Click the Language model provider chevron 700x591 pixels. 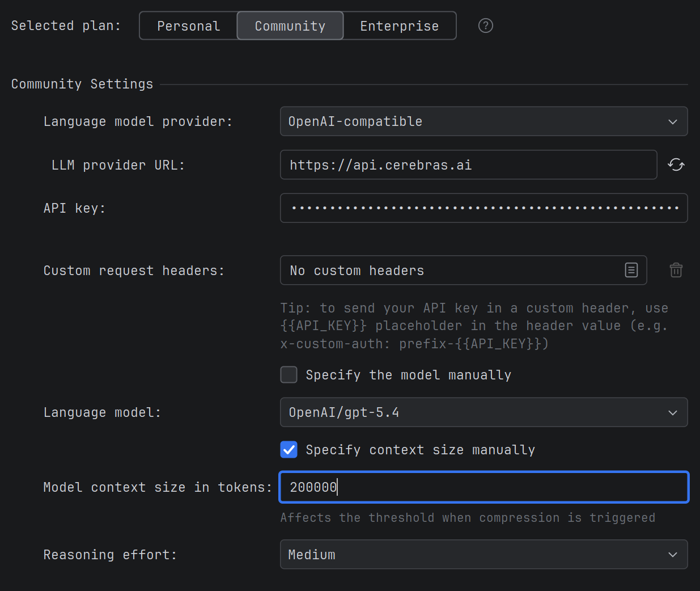(x=672, y=121)
